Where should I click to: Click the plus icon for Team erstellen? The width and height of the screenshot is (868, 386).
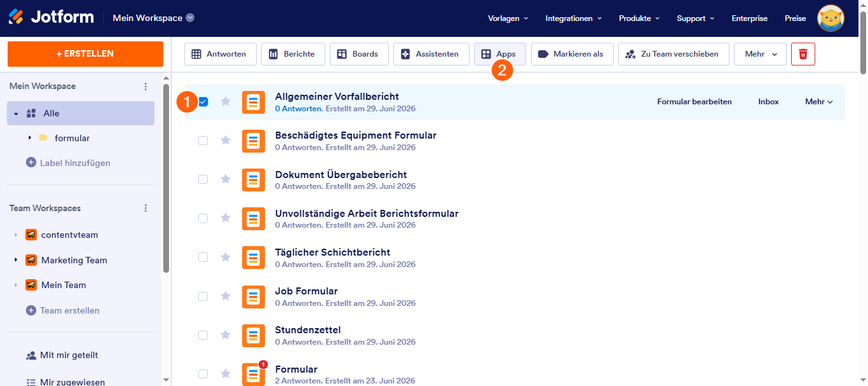click(31, 310)
